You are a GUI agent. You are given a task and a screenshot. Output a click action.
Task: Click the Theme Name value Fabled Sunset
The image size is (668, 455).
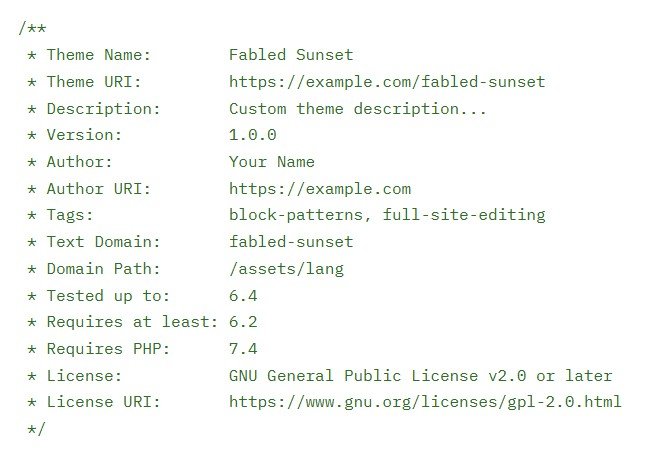coord(291,55)
